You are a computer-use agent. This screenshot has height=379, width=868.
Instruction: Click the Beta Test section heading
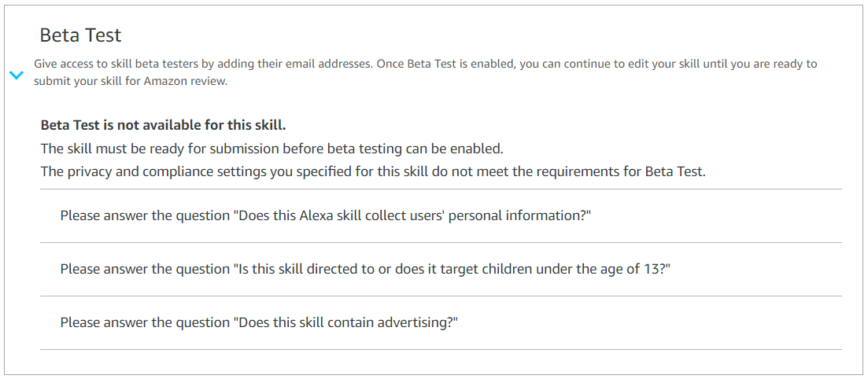click(x=80, y=35)
